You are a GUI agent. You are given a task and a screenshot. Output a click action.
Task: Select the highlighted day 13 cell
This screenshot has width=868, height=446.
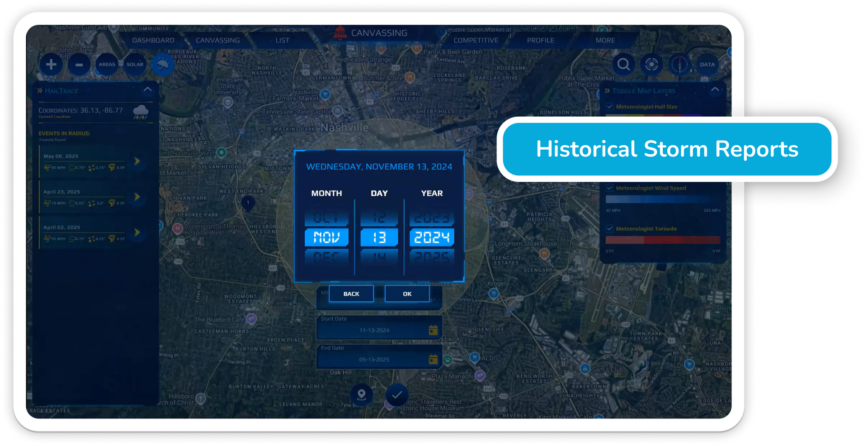click(379, 237)
